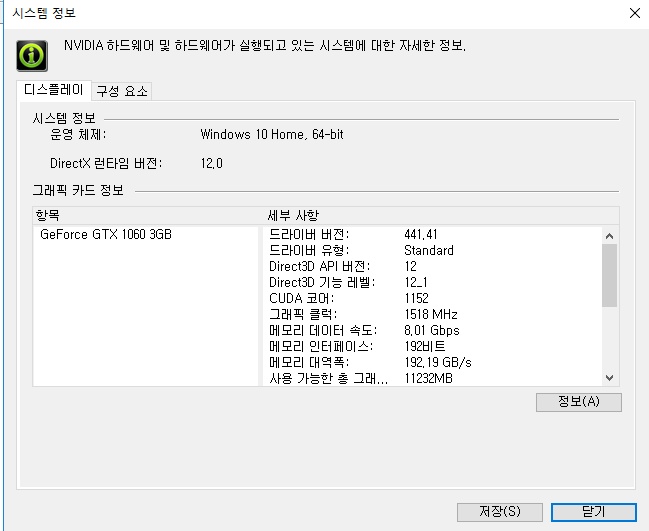Image resolution: width=649 pixels, height=531 pixels.
Task: Click the details list scrollbar thumb
Action: click(x=609, y=275)
